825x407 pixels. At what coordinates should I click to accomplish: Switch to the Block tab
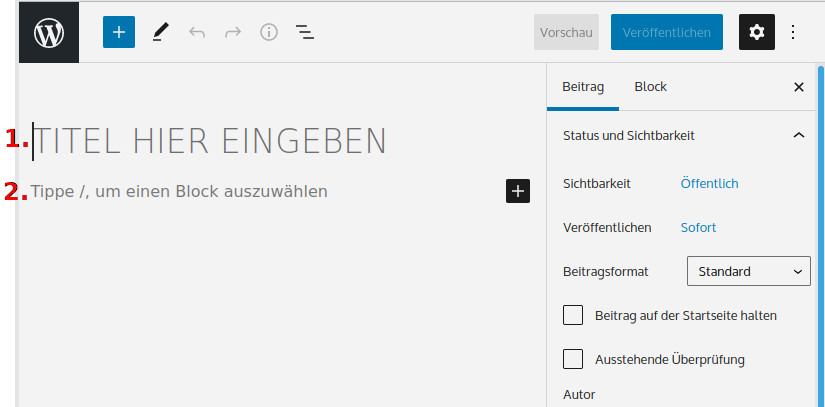(x=650, y=87)
